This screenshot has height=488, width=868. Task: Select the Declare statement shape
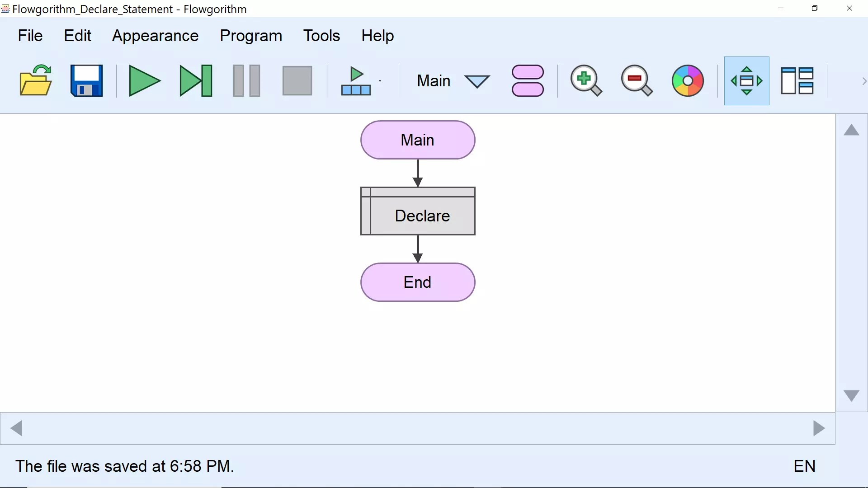click(418, 211)
